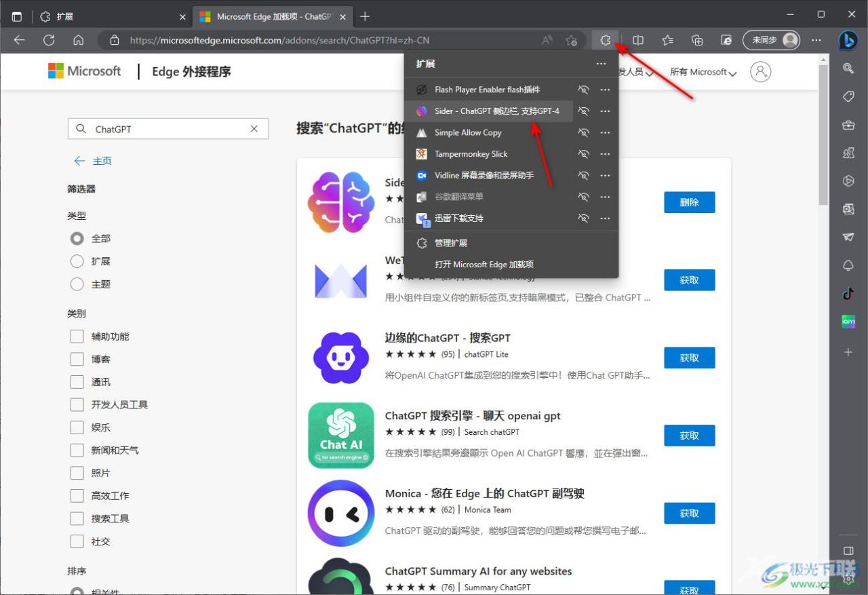Toggle visibility of Flash Player Enabler extension

coord(583,90)
